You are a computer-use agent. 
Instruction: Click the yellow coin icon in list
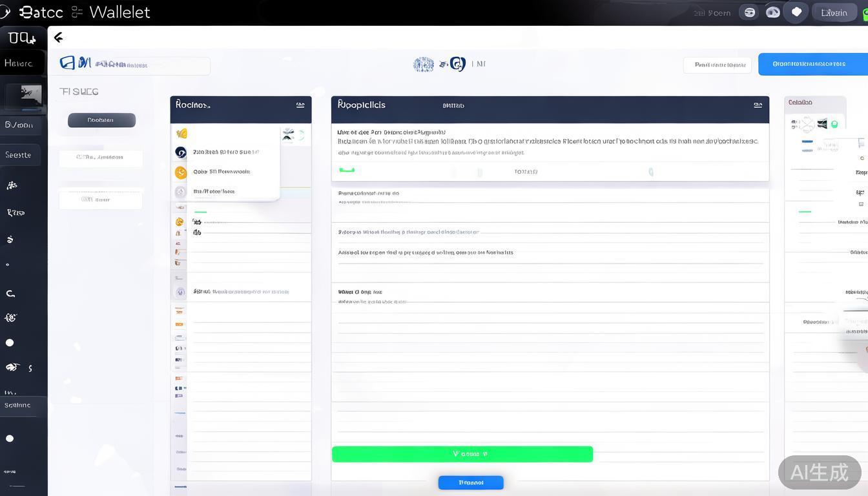pos(181,172)
